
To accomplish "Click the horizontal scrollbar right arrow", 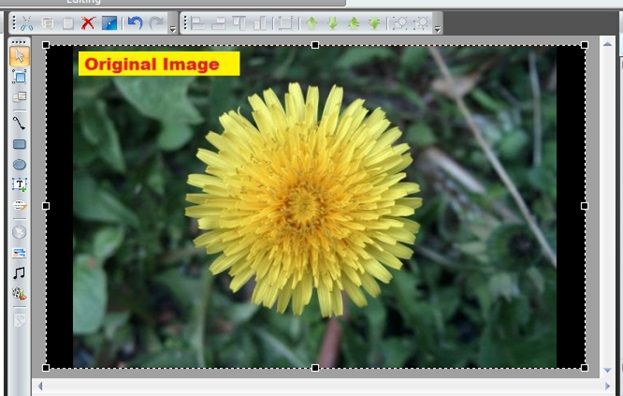I will (x=607, y=386).
